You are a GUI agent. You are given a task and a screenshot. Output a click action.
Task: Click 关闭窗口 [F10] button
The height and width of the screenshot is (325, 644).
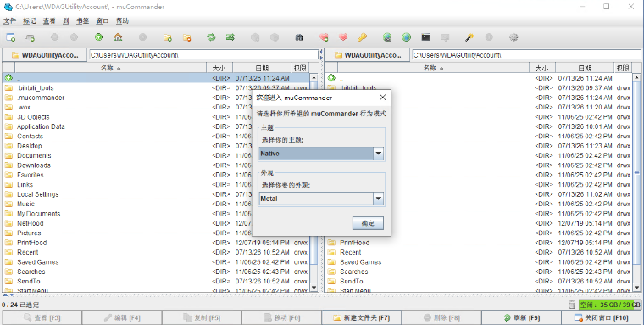coord(602,317)
